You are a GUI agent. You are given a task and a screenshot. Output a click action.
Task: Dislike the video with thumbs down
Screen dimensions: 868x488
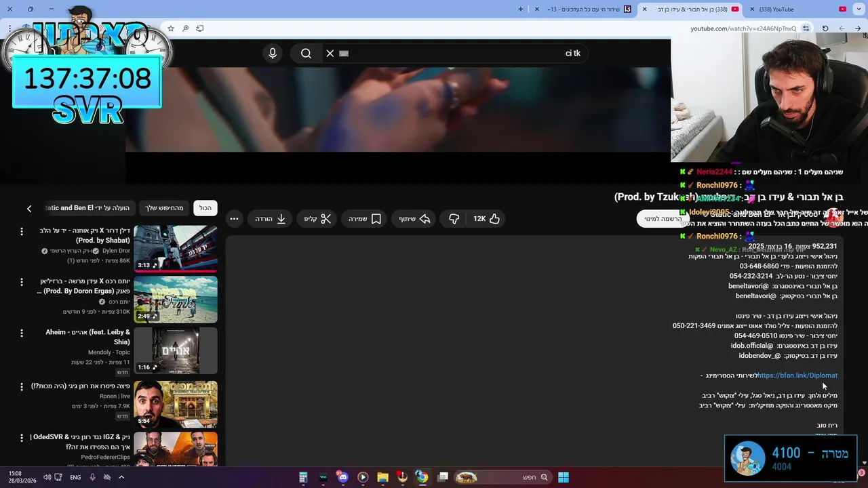pos(454,219)
